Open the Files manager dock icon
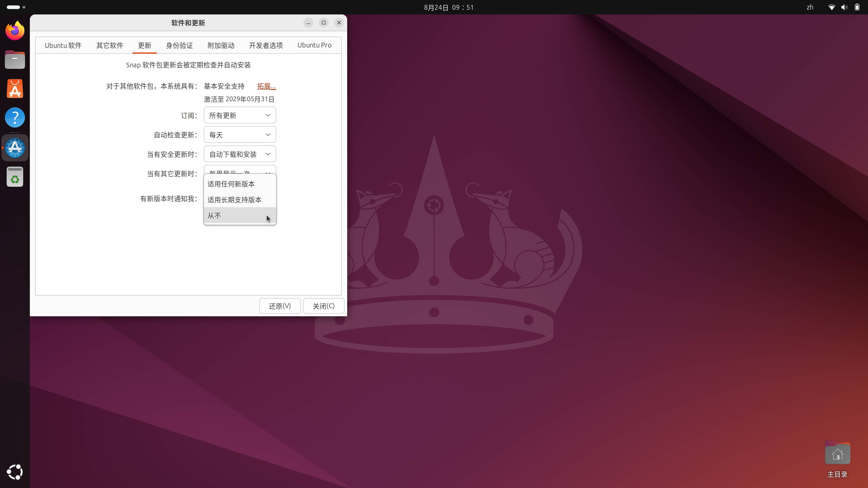The width and height of the screenshot is (868, 488). [x=15, y=60]
